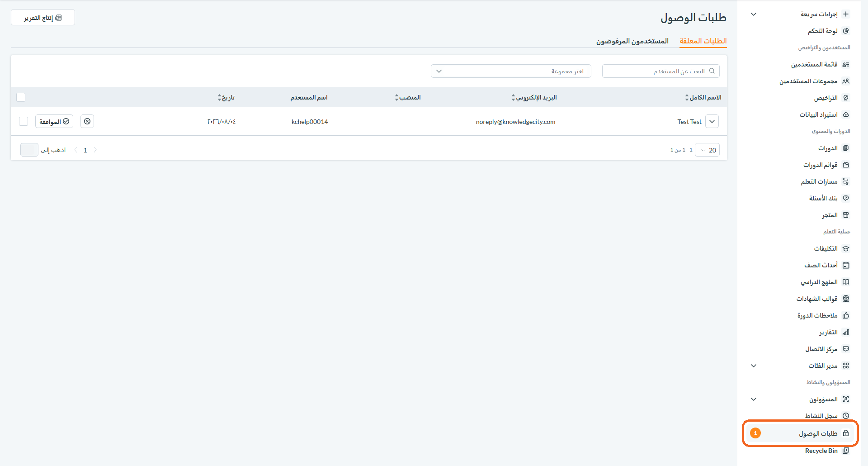Open the user groups icon مجموعات المستخدمين
The image size is (868, 466).
[846, 81]
